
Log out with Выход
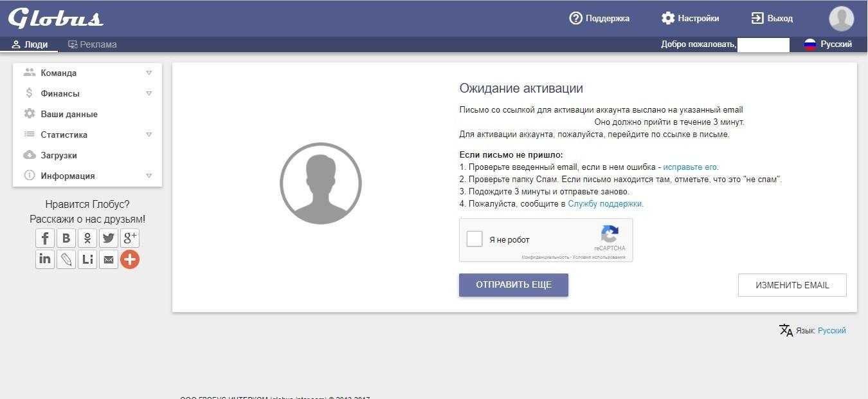coord(772,18)
